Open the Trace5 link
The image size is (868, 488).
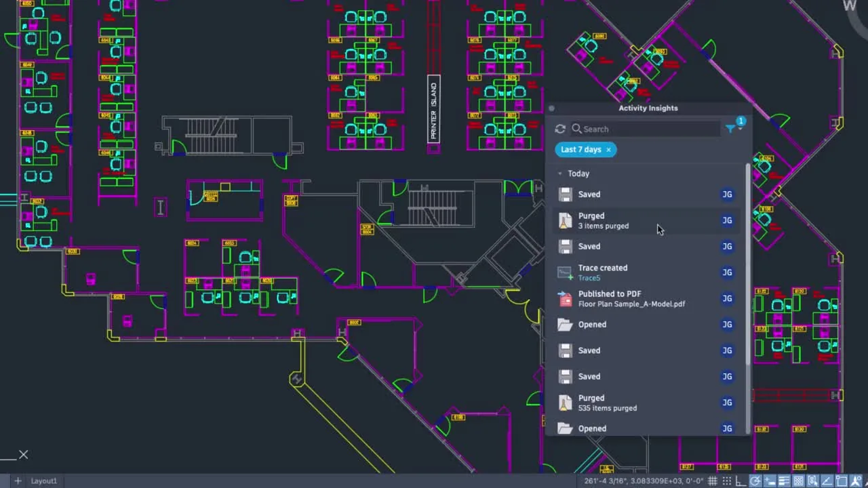(x=589, y=278)
